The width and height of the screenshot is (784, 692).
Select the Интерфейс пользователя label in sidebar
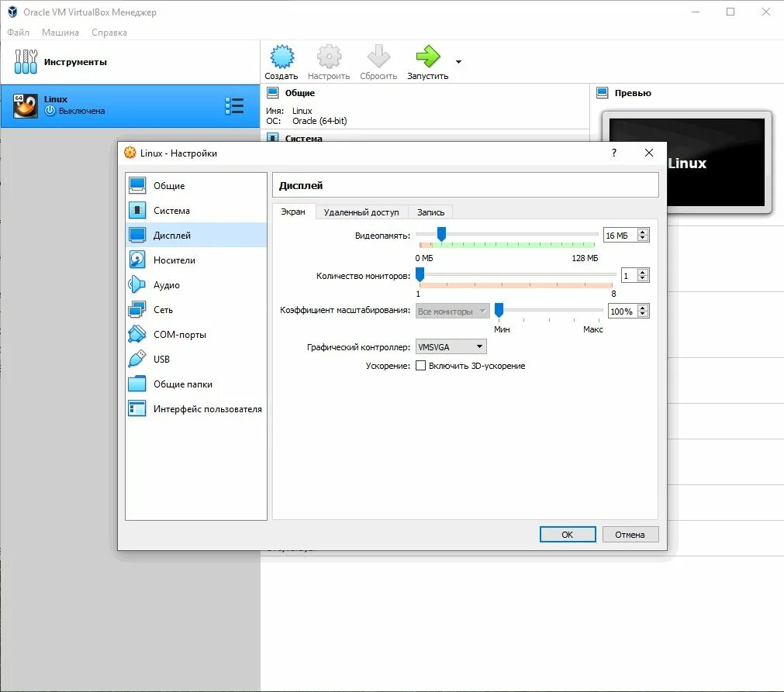pyautogui.click(x=208, y=408)
